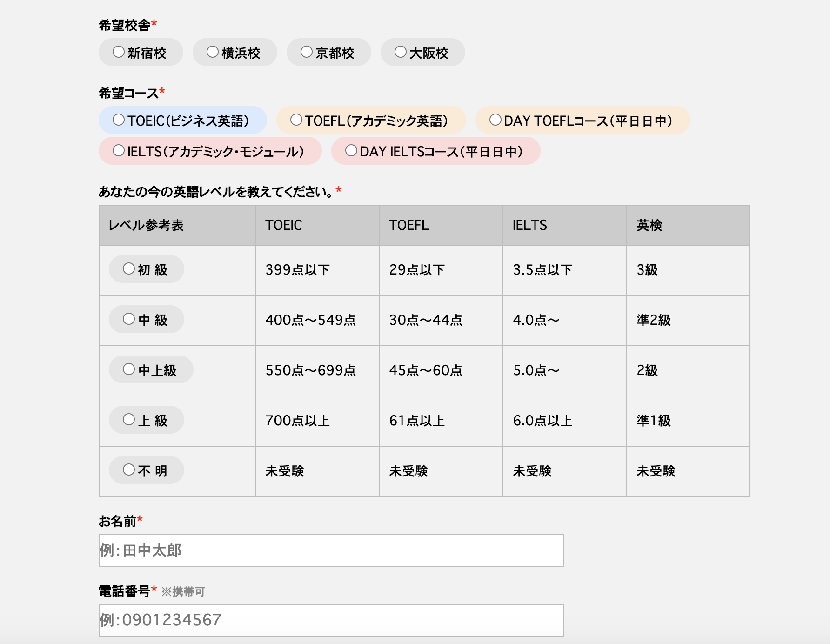Viewport: 830px width, 644px height.
Task: Pick 上級 English level option
Action: click(x=129, y=420)
